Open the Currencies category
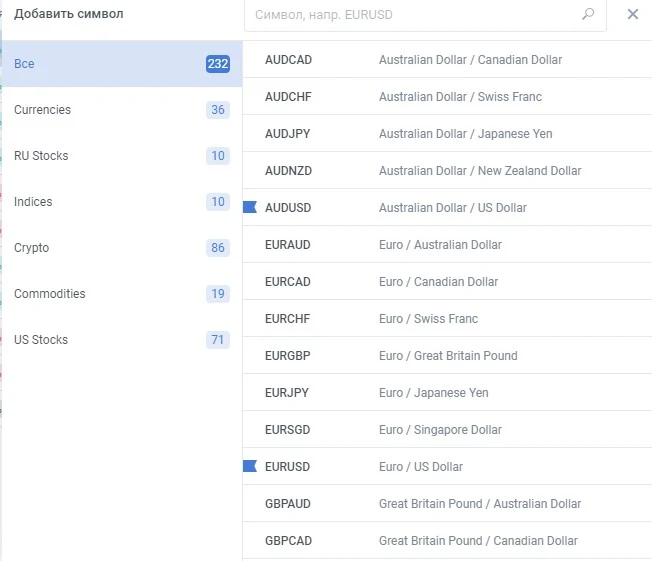Image resolution: width=652 pixels, height=561 pixels. pos(122,110)
